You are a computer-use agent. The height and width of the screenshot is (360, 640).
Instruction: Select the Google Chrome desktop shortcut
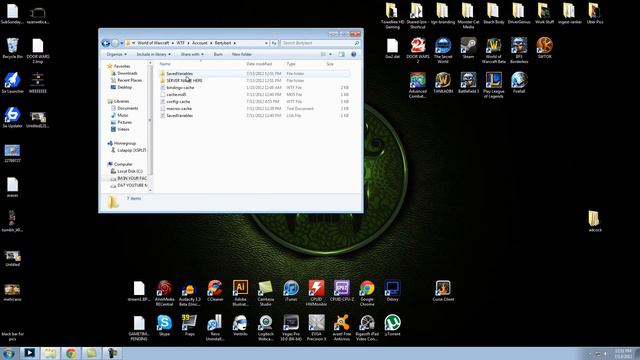[x=367, y=293]
